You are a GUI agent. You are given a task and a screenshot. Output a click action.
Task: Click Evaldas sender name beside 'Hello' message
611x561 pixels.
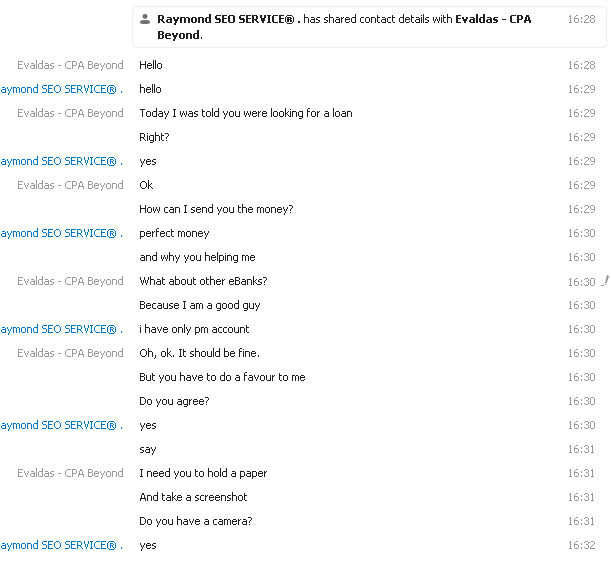point(70,65)
